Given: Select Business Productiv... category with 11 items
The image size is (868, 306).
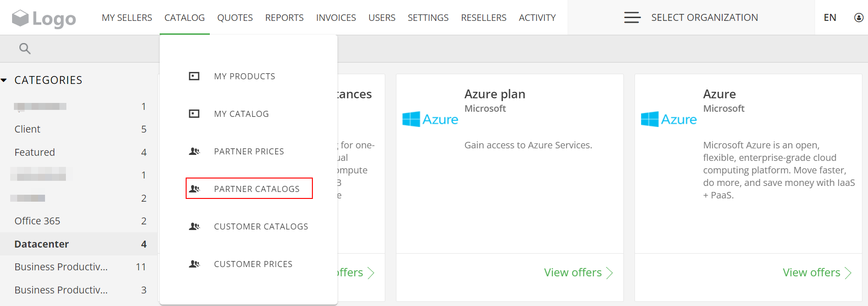Looking at the screenshot, I should click(61, 267).
